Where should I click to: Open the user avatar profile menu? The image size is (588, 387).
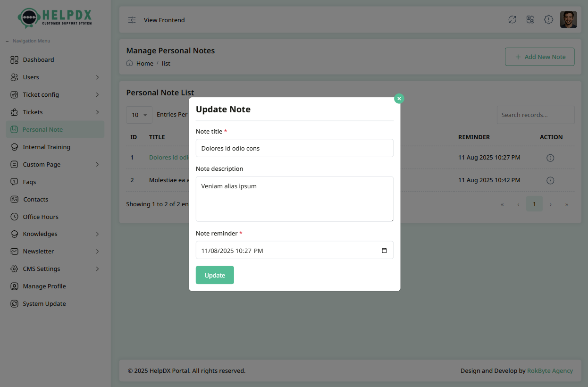[x=568, y=20]
